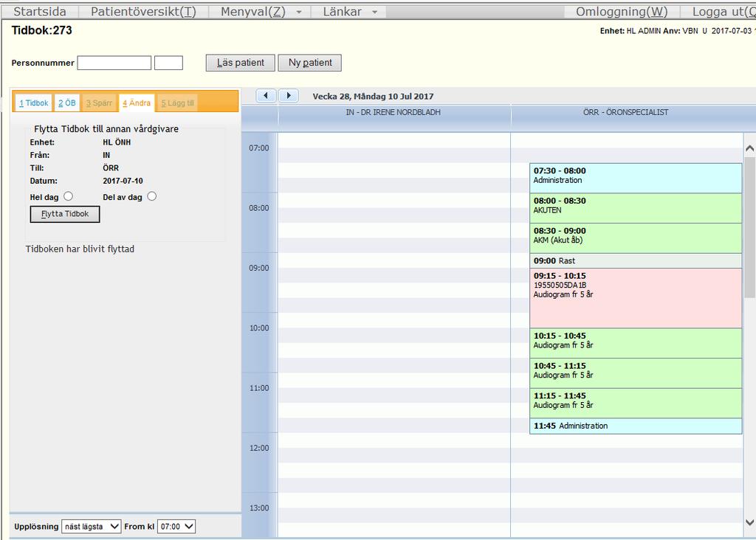Select the Hel dag radio button
Viewport: 756px width, 540px height.
coord(69,196)
